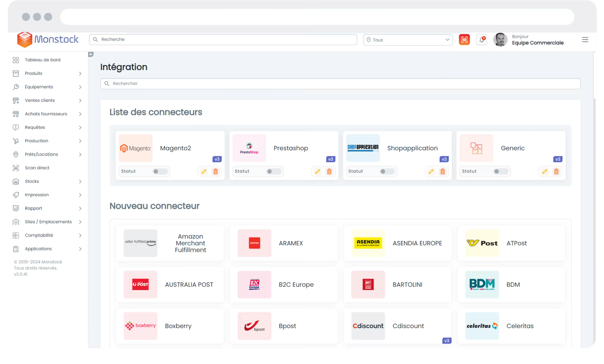604x364 pixels.
Task: Add the ARAMEX connector
Action: pos(284,243)
